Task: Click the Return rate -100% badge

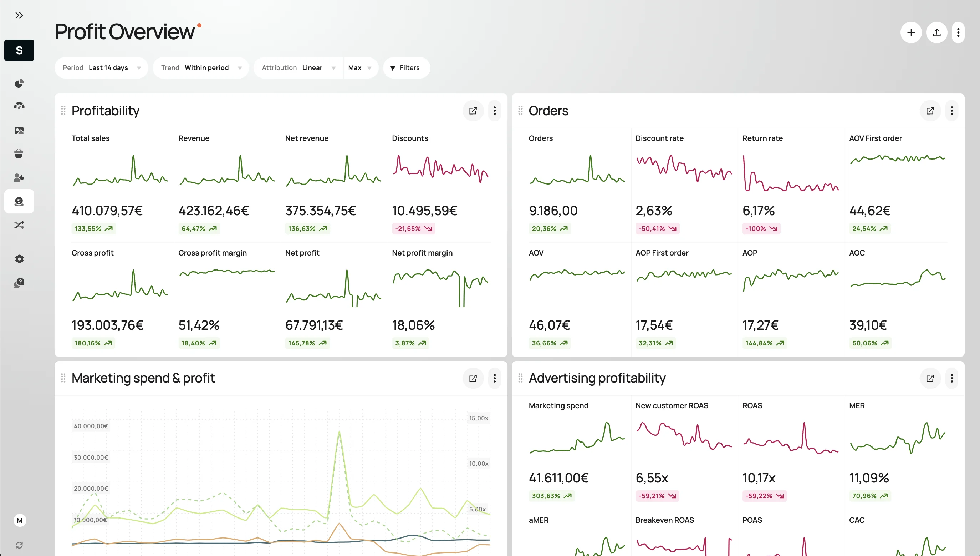Action: [761, 228]
